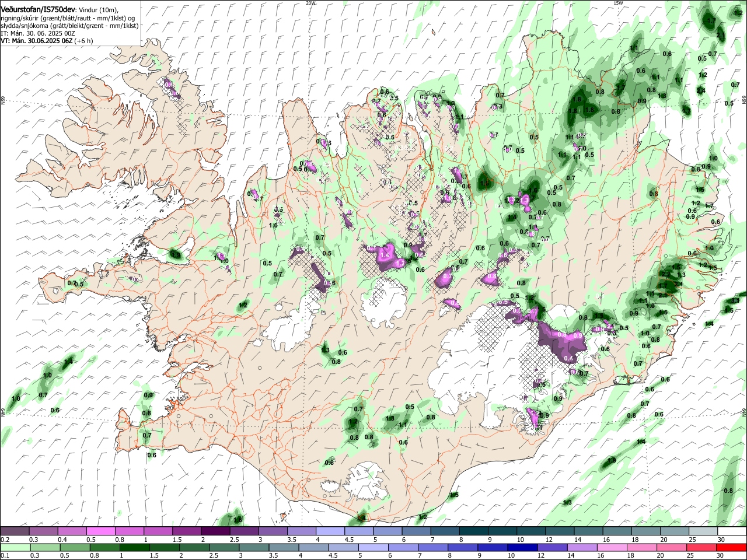Pick the darkest purple 2 swatch, upper legend row
The width and height of the screenshot is (747, 560).
[x=215, y=531]
